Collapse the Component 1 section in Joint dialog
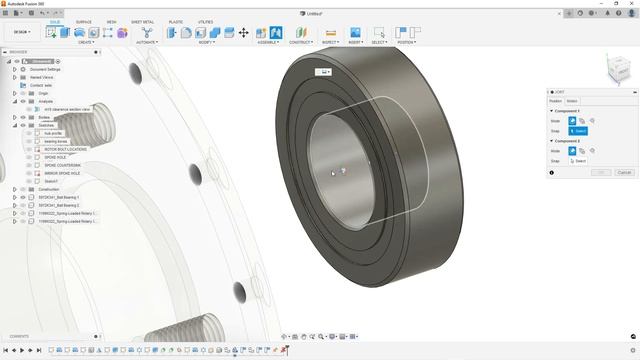 pos(551,111)
